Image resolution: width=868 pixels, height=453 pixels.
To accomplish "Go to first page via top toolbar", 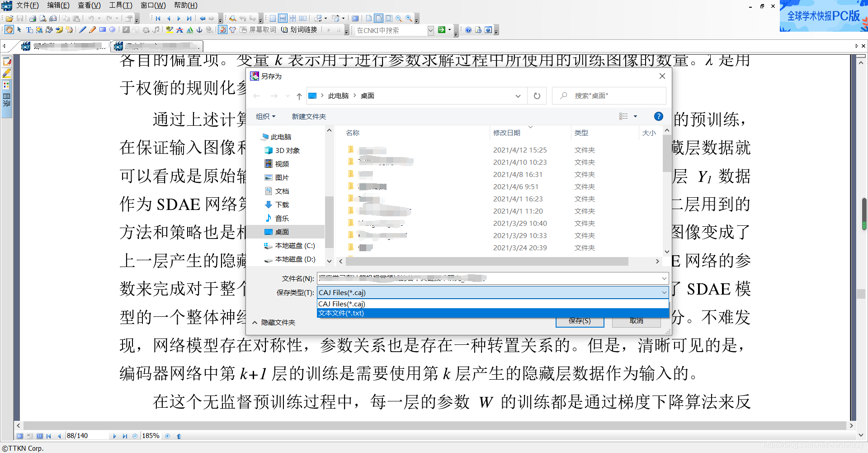I will (x=158, y=19).
